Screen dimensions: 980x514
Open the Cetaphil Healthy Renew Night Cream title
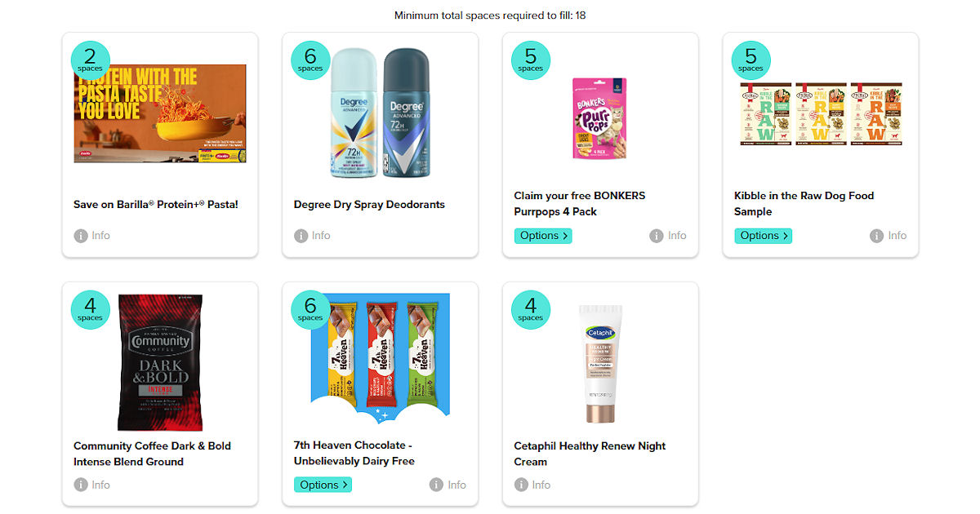590,454
